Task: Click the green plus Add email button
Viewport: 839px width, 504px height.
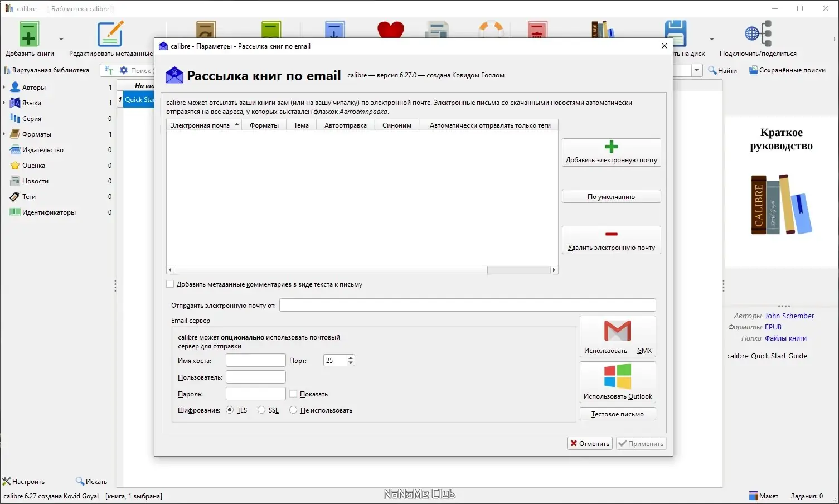Action: pyautogui.click(x=612, y=152)
